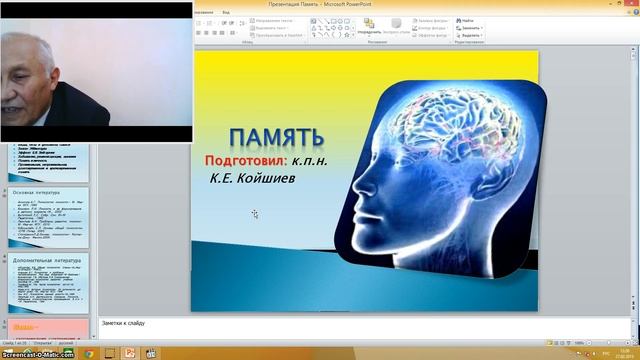Select Основная литература slide thumbnail
This screenshot has width=640, height=360.
click(48, 218)
